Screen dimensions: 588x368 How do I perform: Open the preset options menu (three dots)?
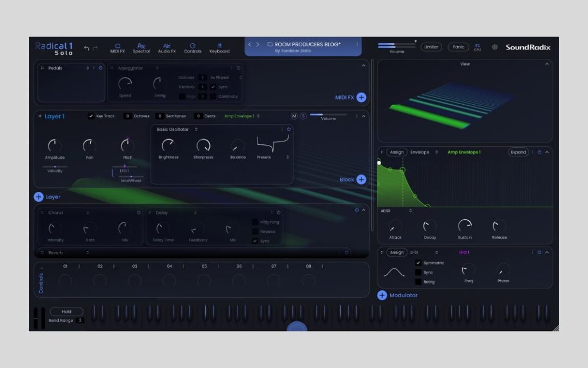[357, 44]
